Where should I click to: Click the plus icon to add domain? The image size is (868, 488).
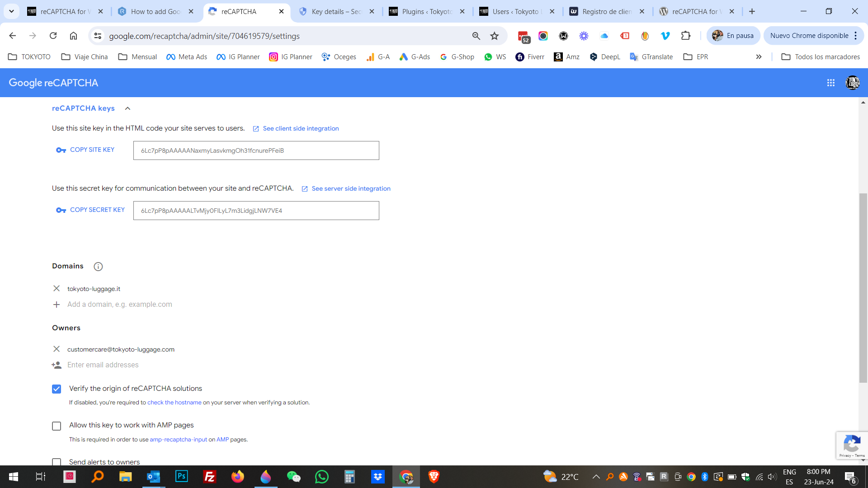tap(57, 305)
